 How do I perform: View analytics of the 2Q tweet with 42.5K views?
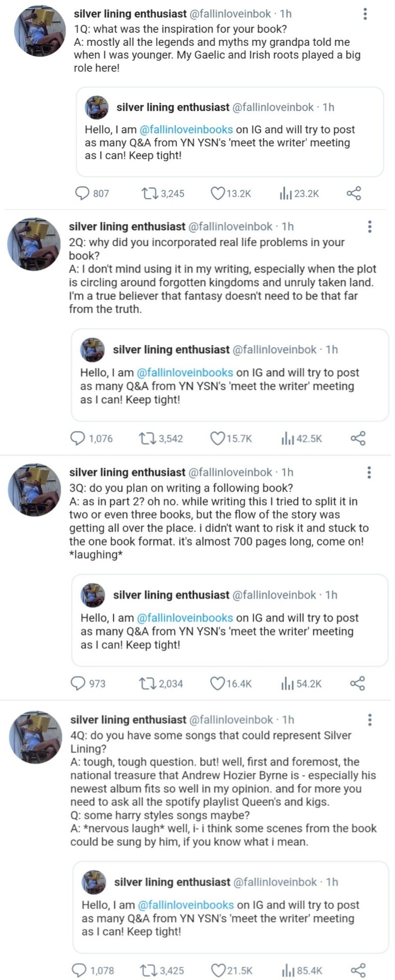pos(286,438)
